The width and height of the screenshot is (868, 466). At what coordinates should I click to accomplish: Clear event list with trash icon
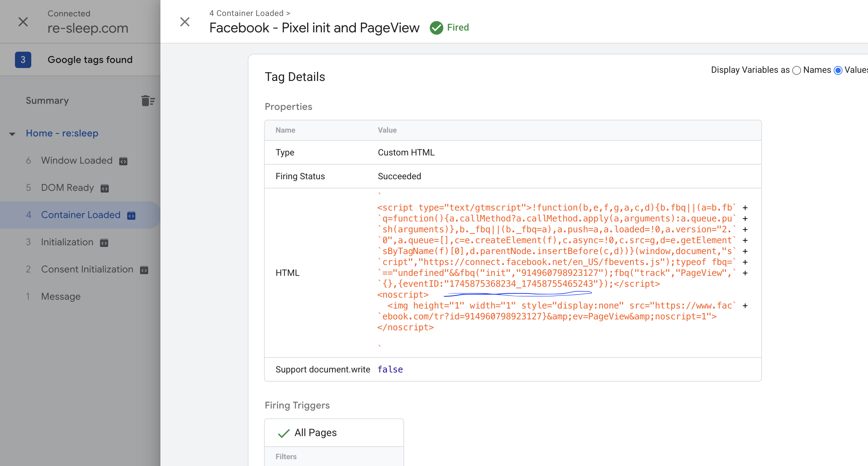point(148,101)
